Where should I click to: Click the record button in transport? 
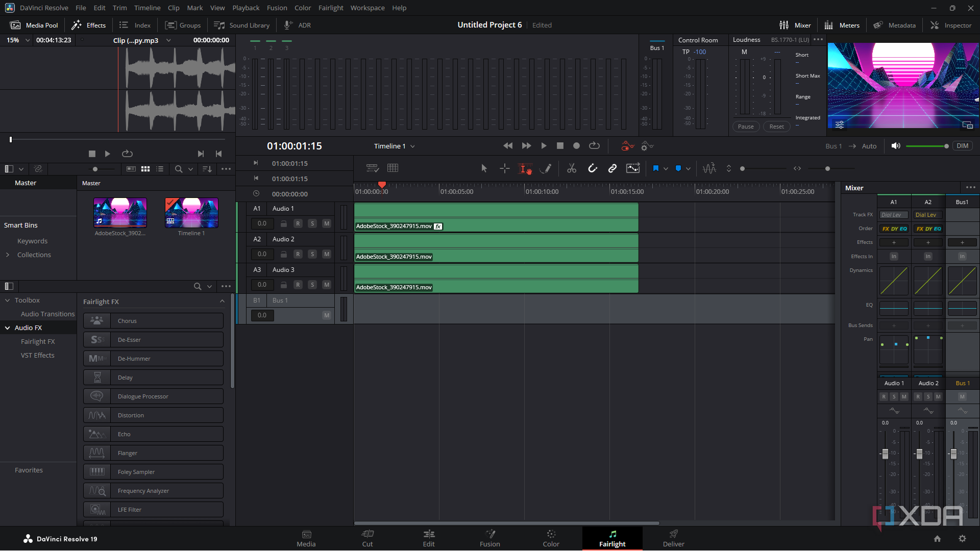click(x=576, y=146)
